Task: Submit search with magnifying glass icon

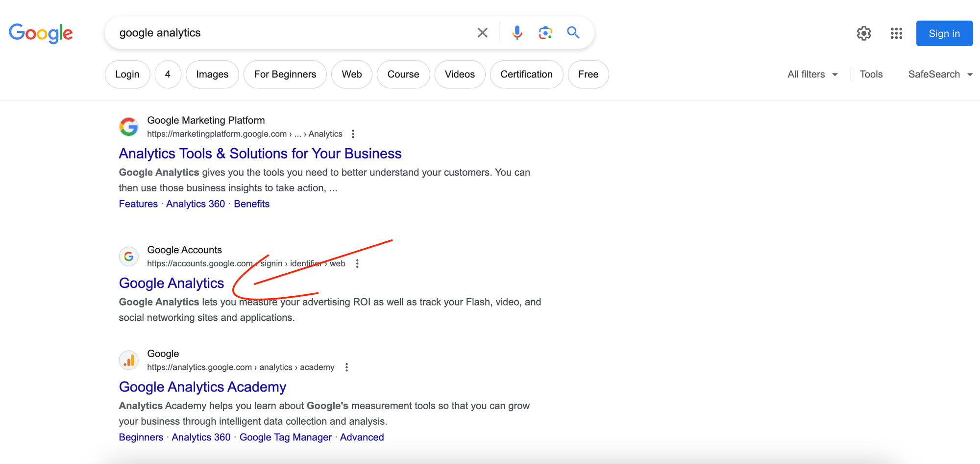Action: click(573, 32)
